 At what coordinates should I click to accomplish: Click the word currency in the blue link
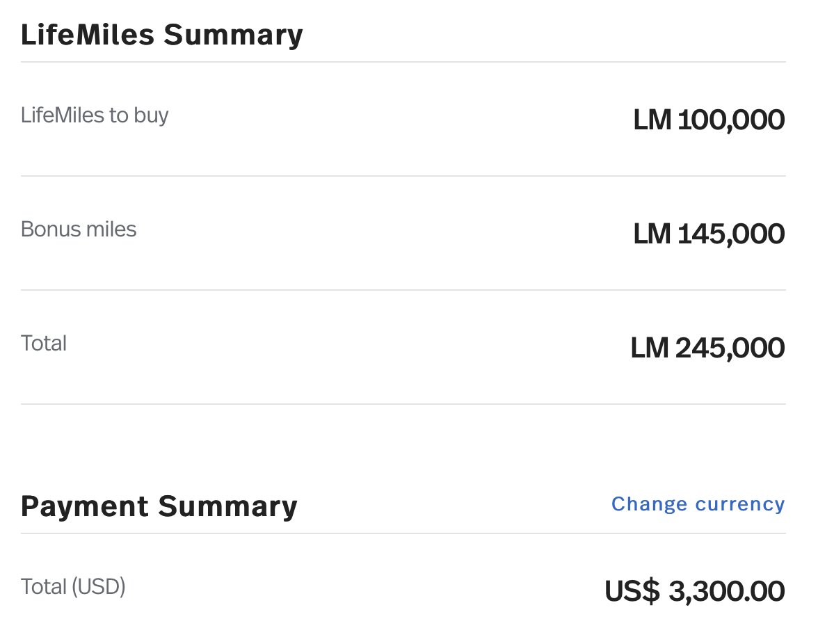pyautogui.click(x=740, y=505)
